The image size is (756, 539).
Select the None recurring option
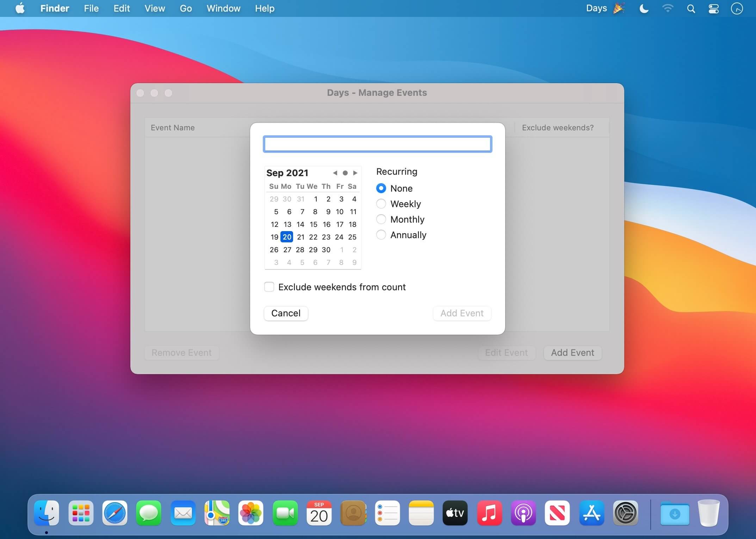click(381, 188)
